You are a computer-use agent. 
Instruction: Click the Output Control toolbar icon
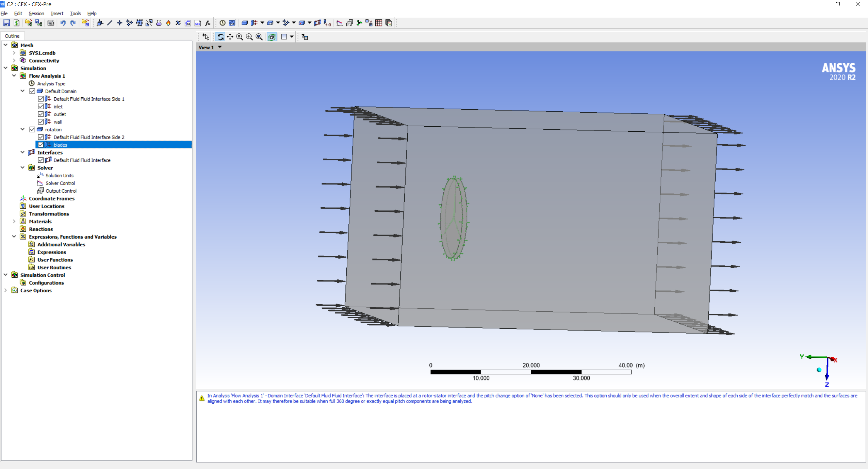[349, 23]
